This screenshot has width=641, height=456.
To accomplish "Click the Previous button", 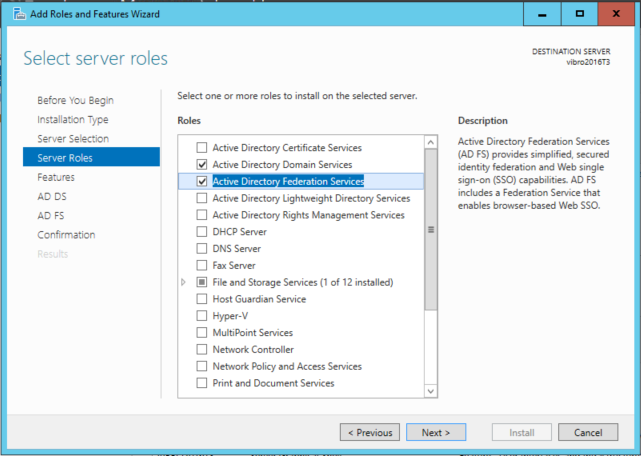I will [370, 432].
